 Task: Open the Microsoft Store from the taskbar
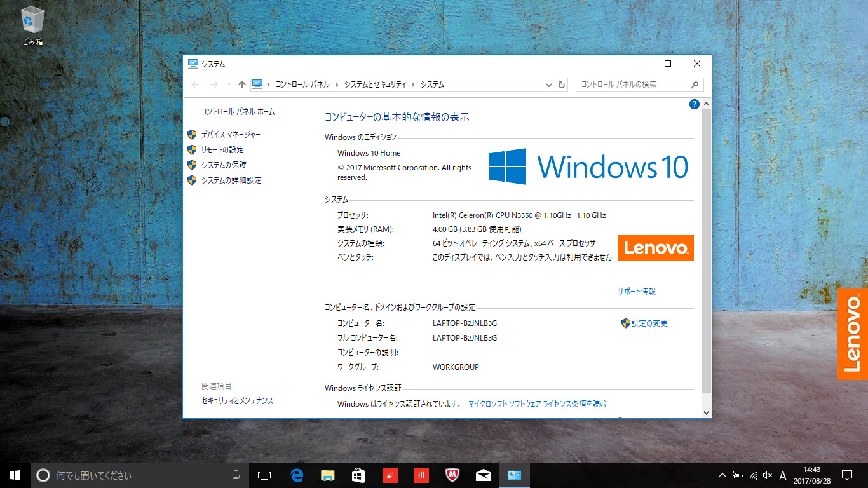coord(358,475)
